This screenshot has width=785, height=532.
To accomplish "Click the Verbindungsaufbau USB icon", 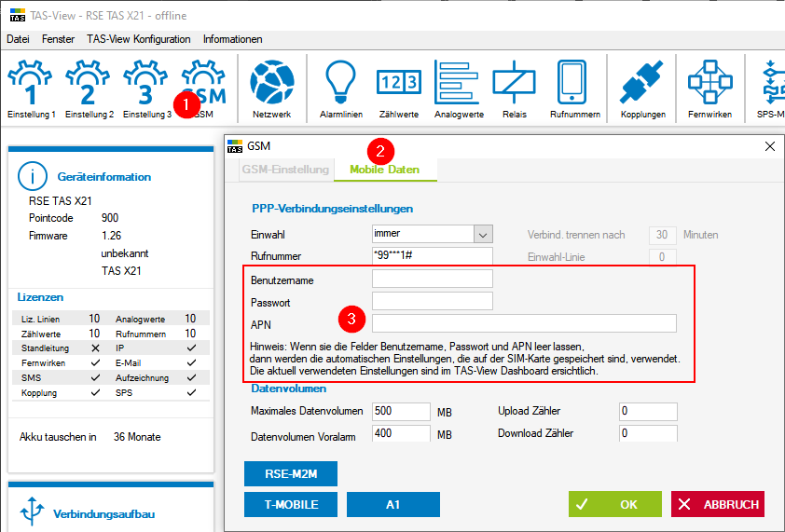I will click(x=33, y=512).
